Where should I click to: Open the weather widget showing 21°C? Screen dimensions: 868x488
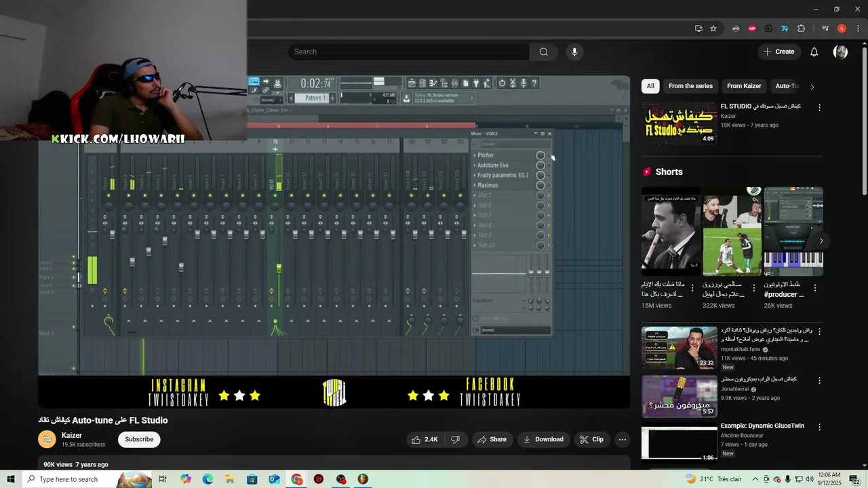(x=713, y=479)
